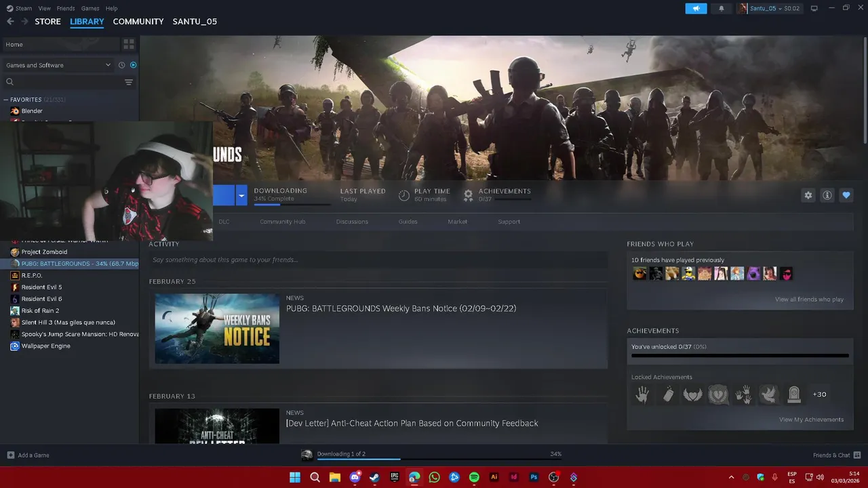Screen dimensions: 868x488
Task: Click the announcements megaphone button
Action: pos(696,8)
